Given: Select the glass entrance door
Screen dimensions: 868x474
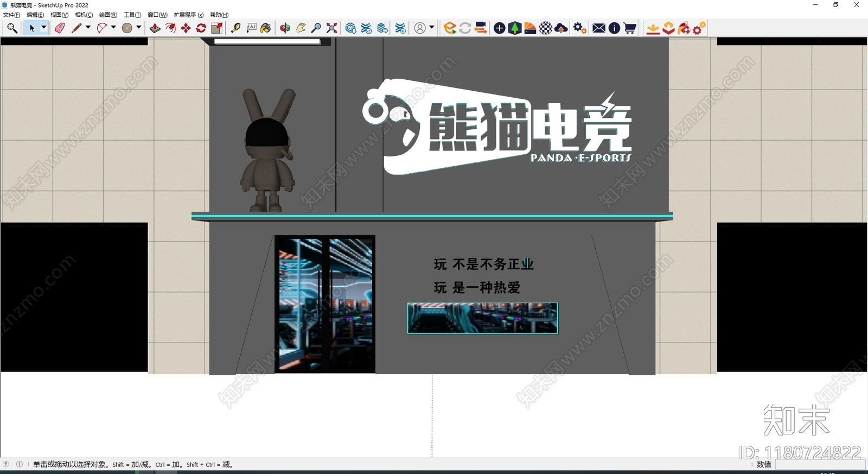Looking at the screenshot, I should click(325, 304).
